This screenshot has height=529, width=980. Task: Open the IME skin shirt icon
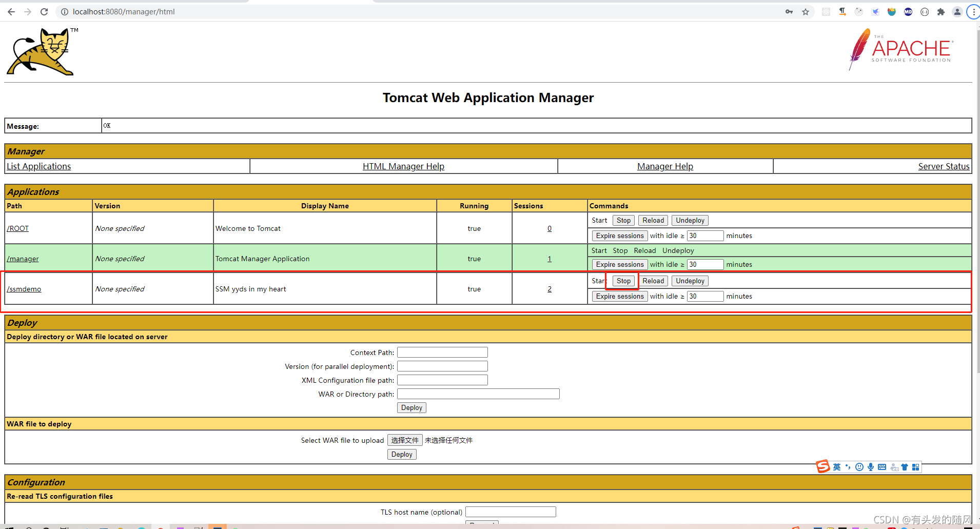click(x=905, y=467)
